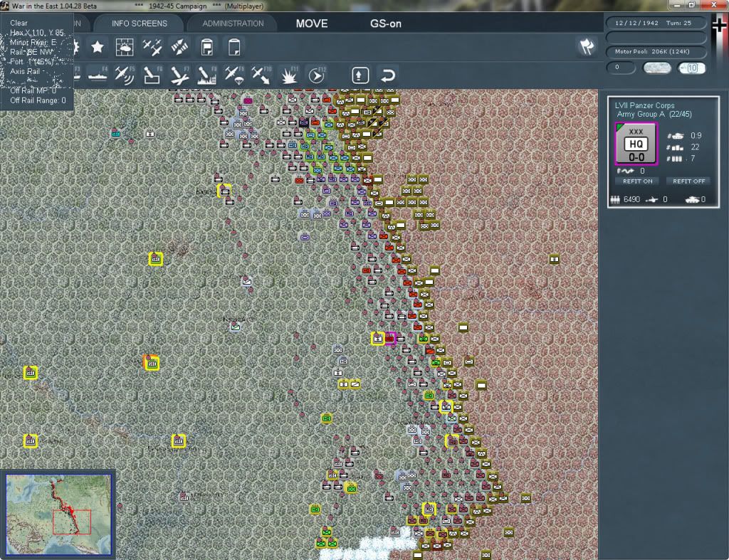This screenshot has height=560, width=729.
Task: Open the plain clipboard icon
Action: click(234, 47)
